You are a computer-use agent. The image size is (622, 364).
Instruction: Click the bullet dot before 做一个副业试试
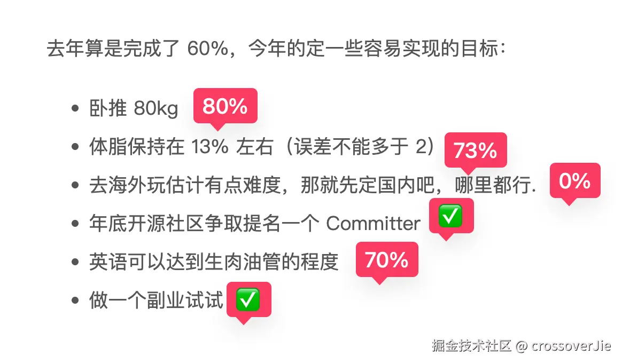75,301
